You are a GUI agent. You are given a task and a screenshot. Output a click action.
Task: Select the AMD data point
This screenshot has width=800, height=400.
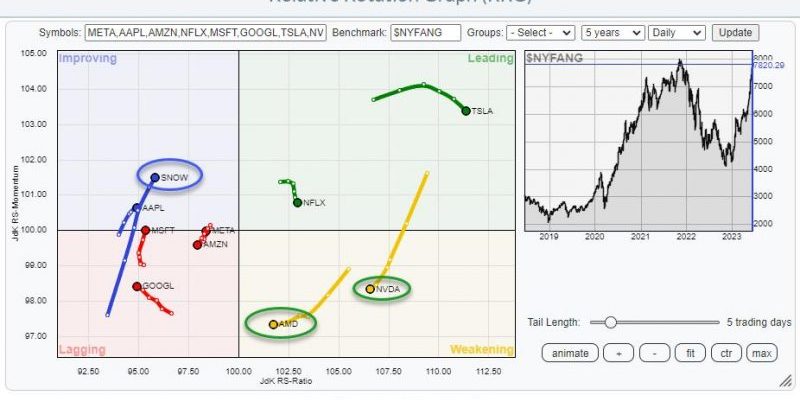tap(273, 324)
